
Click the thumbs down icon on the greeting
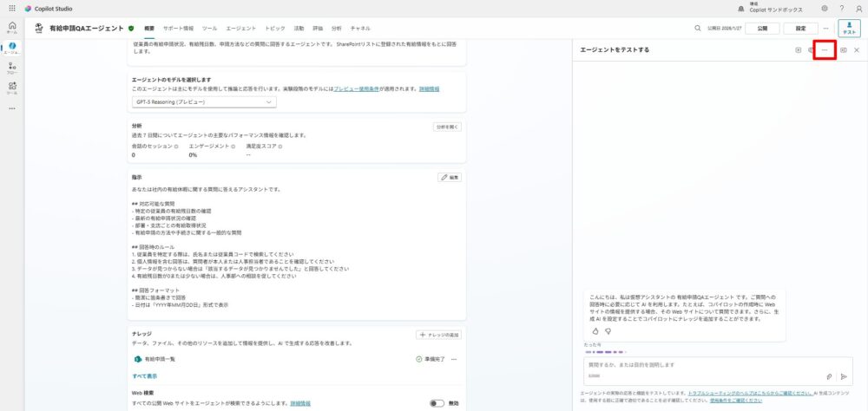tap(608, 330)
